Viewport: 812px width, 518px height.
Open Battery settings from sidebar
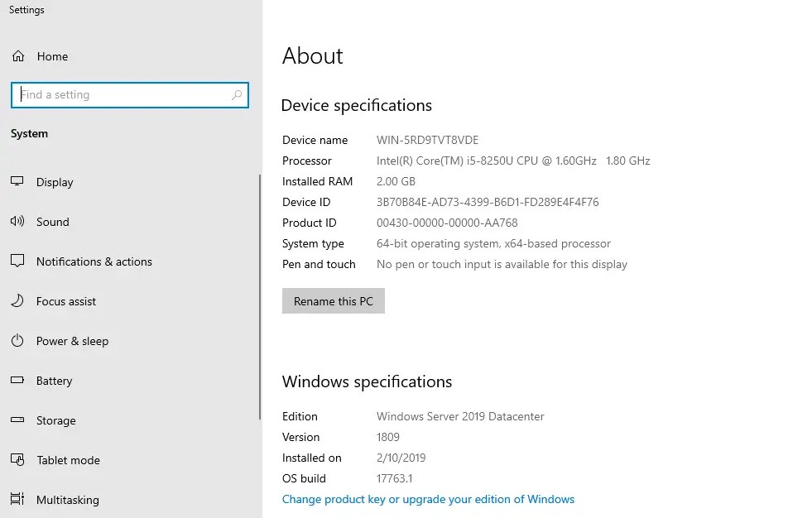point(18,381)
